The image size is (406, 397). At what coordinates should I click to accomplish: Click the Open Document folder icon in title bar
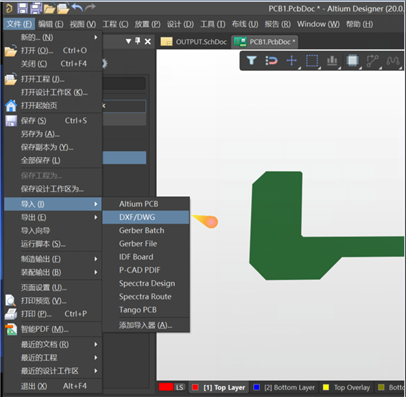point(49,8)
